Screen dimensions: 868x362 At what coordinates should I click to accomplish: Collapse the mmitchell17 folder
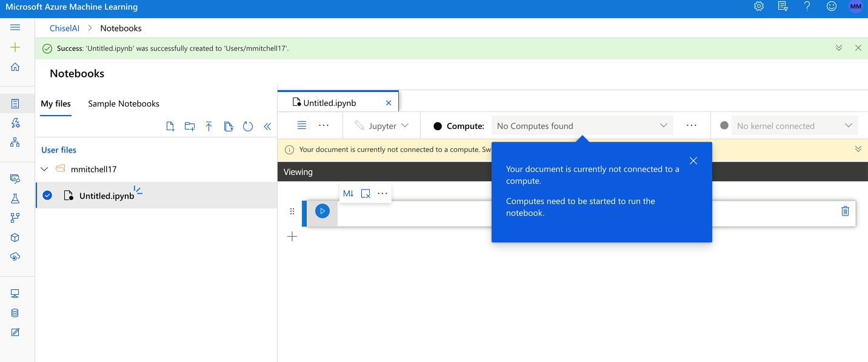tap(44, 169)
